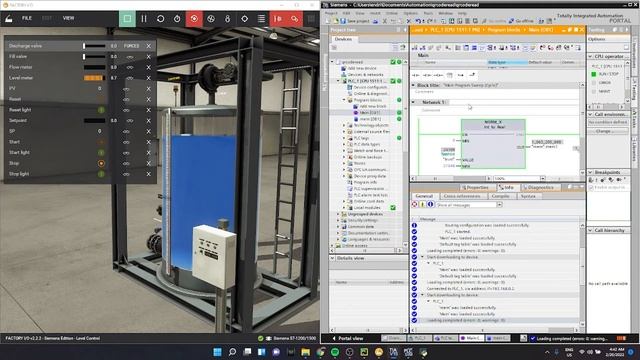Screen dimensions: 640x360
Task: Open the Factory I/O list panel icon
Action: [261, 19]
